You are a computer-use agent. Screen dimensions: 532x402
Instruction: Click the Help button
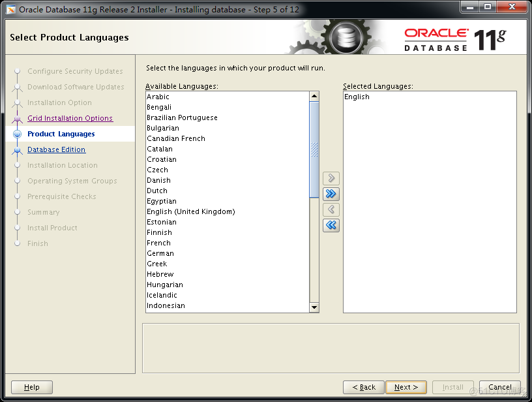pyautogui.click(x=32, y=387)
